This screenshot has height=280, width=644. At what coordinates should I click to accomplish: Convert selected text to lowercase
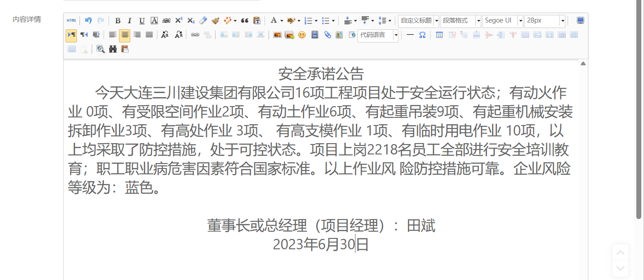coord(178,35)
